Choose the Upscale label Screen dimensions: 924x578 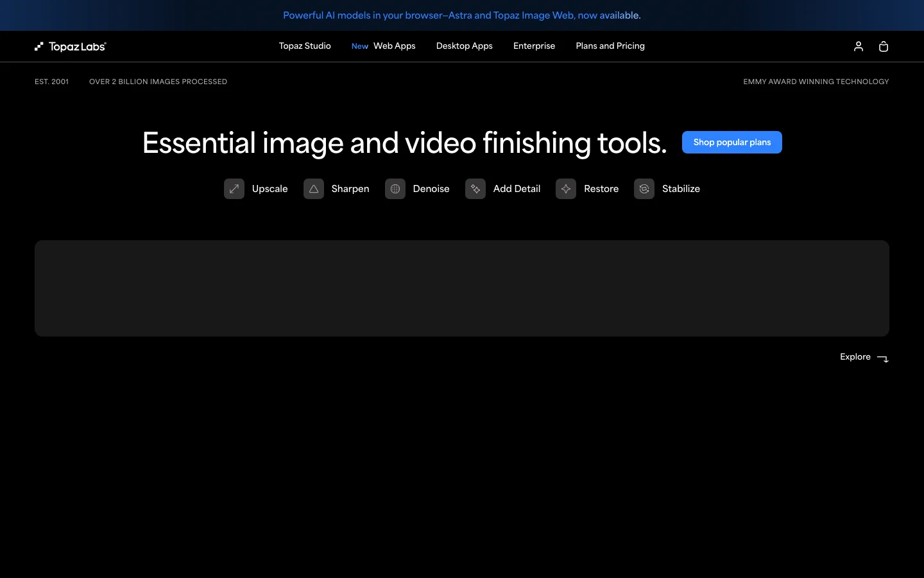point(270,189)
